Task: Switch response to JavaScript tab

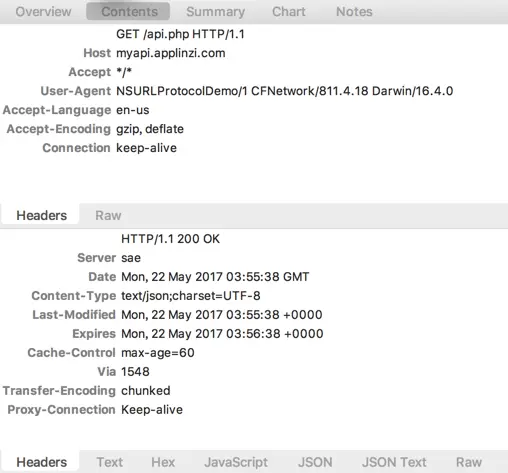Action: pos(236,462)
